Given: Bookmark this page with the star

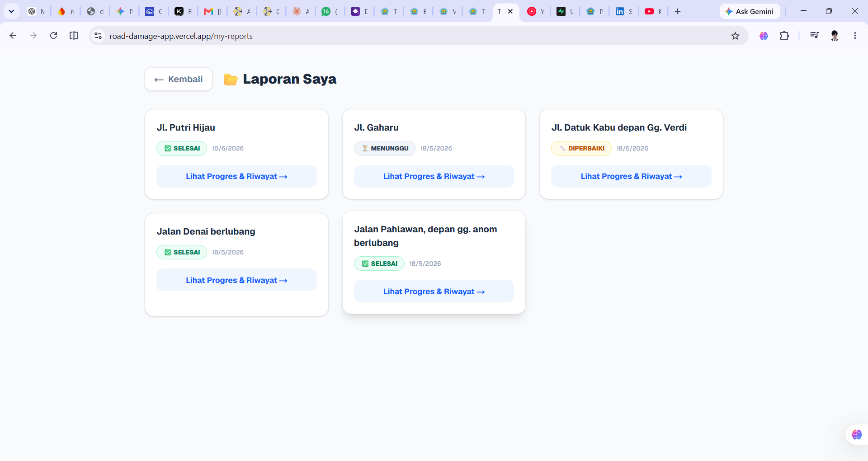Looking at the screenshot, I should point(736,36).
